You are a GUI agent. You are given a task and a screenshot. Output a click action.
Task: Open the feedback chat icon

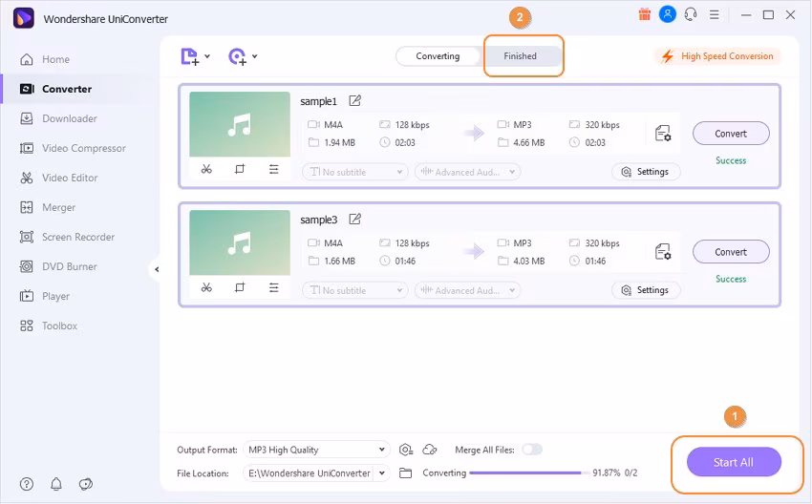(86, 484)
